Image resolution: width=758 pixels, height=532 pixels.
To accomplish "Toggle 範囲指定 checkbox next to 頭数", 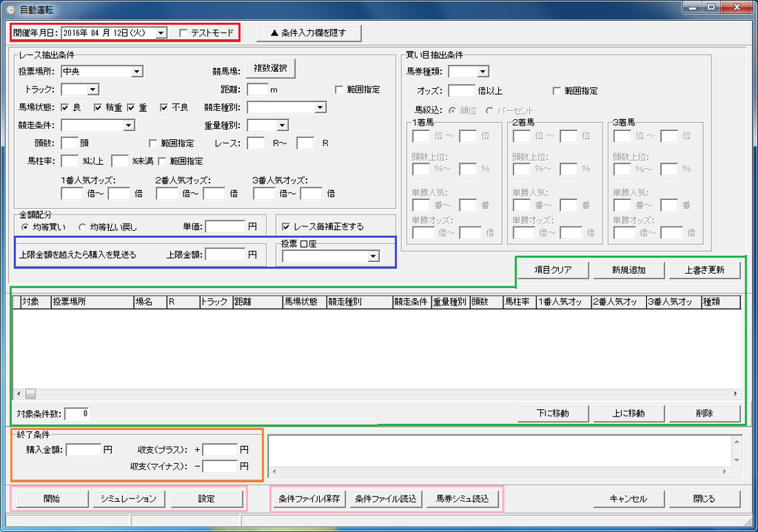I will [152, 143].
